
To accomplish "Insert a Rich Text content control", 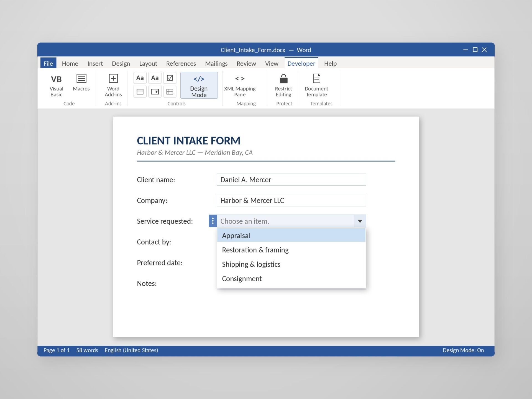I will pyautogui.click(x=140, y=78).
